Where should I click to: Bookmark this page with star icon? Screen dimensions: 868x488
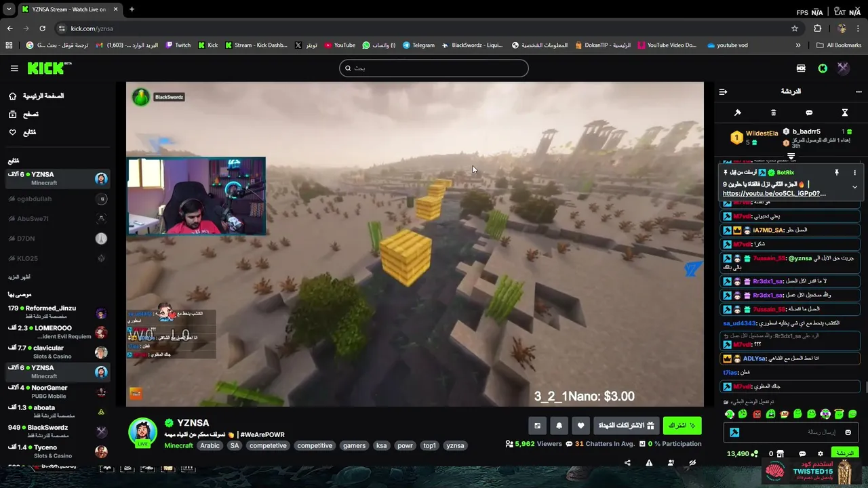794,28
